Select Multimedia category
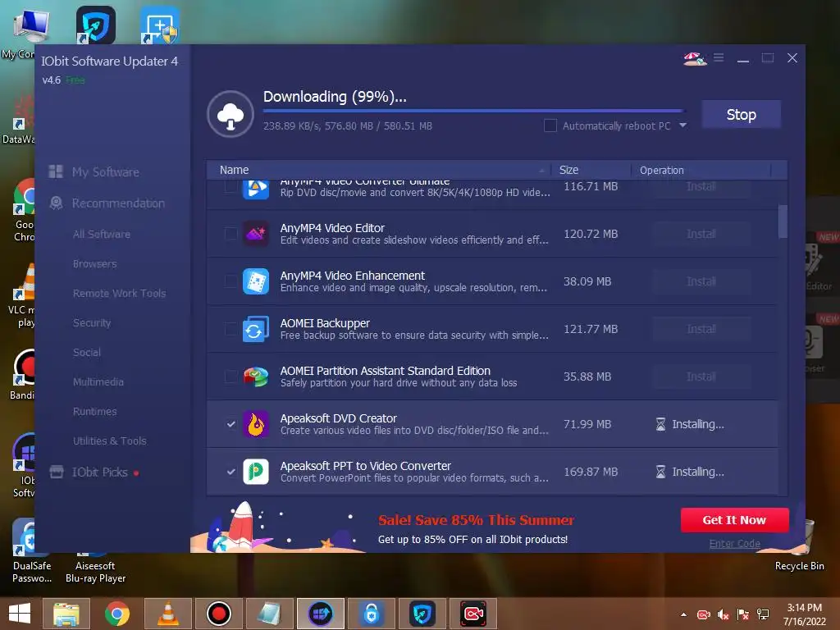The image size is (840, 630). click(98, 381)
